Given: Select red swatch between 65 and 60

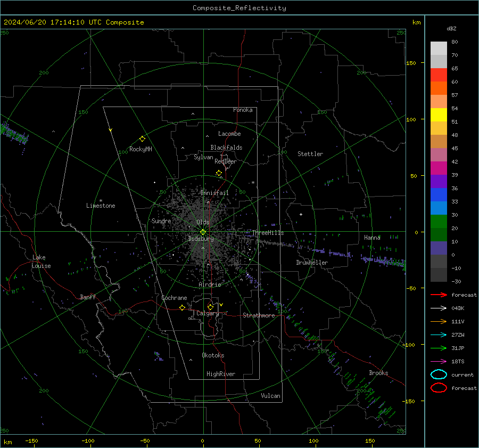Looking at the screenshot, I should coord(439,75).
